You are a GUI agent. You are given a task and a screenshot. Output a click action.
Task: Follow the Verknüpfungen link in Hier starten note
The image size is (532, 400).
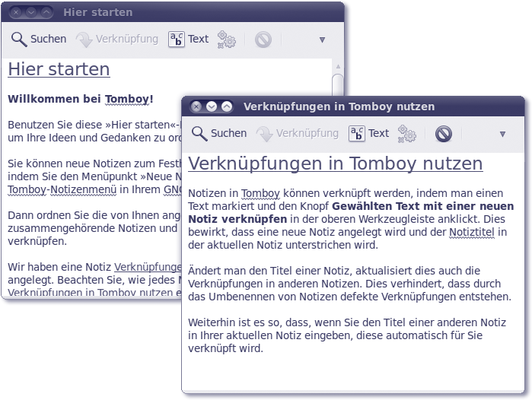coord(148,267)
